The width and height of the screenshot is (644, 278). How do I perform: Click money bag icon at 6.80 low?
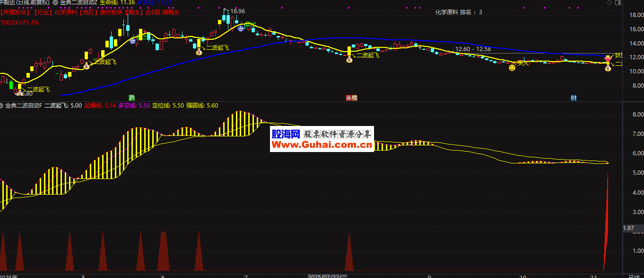(20, 93)
